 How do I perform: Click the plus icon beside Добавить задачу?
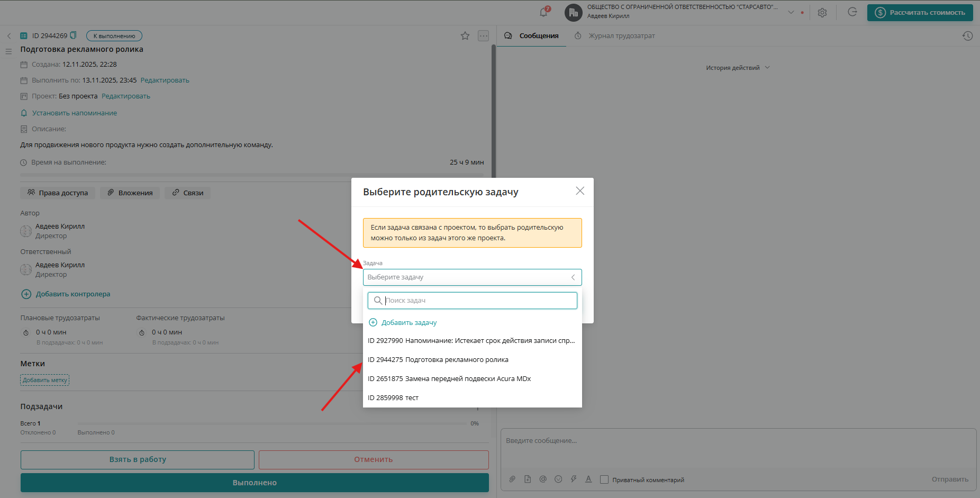[373, 322]
